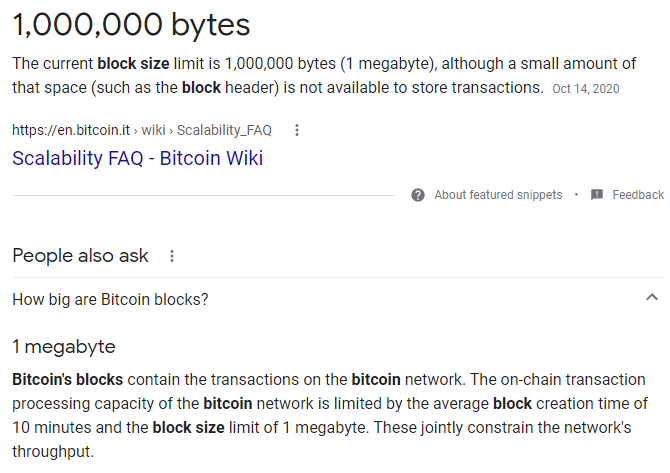Click the People also ask heading
The image size is (670, 473).
point(80,256)
